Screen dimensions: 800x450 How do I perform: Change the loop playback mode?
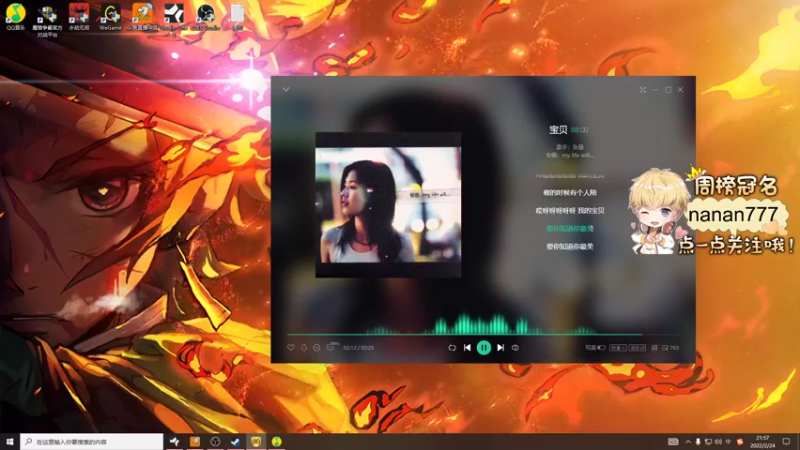(452, 347)
